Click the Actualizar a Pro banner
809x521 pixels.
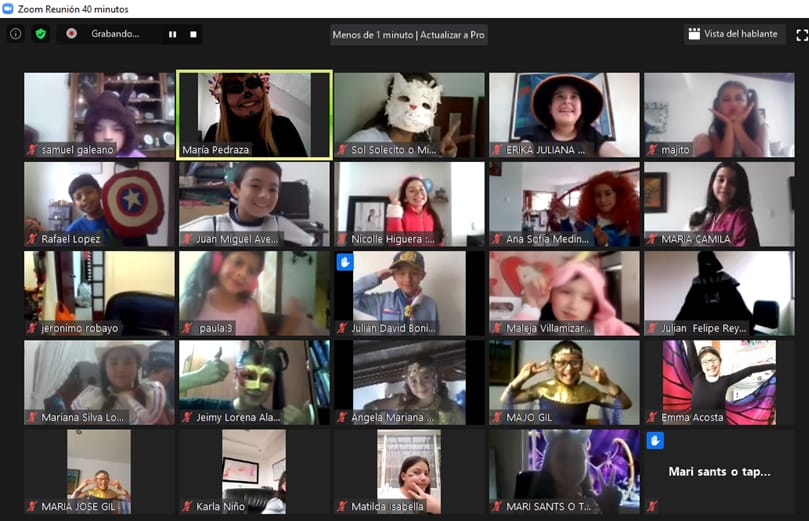point(409,34)
